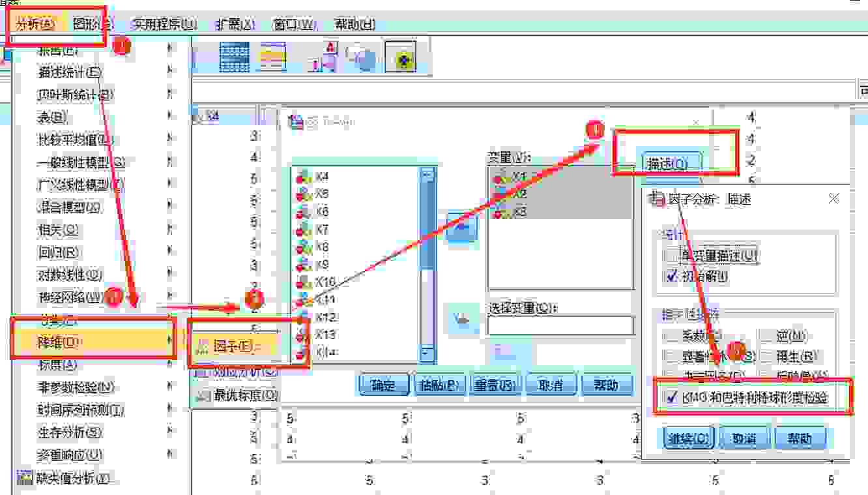Click the 因子 submenu icon

(204, 346)
